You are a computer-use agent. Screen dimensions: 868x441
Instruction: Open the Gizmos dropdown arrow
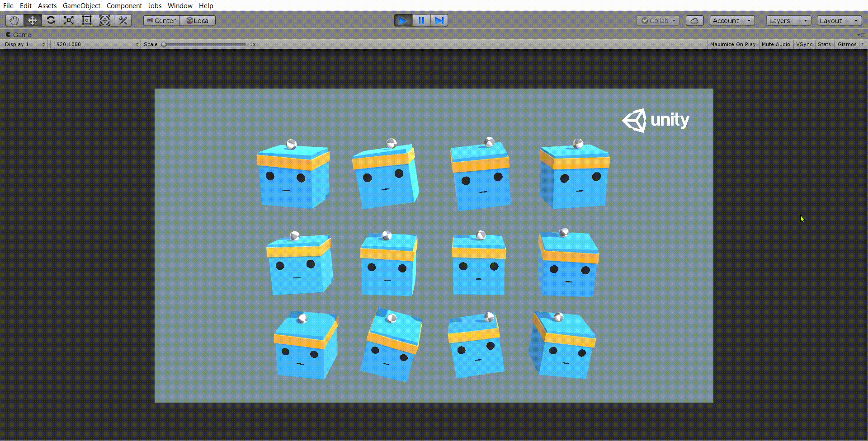pos(863,44)
